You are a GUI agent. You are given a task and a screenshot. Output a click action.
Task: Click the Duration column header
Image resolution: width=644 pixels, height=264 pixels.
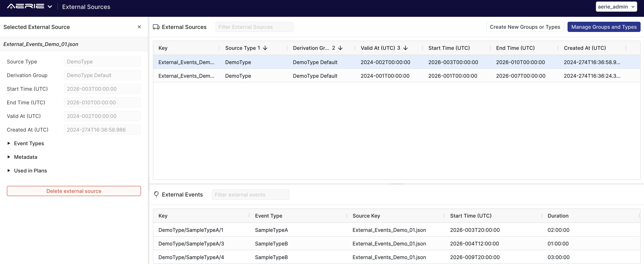click(x=558, y=216)
